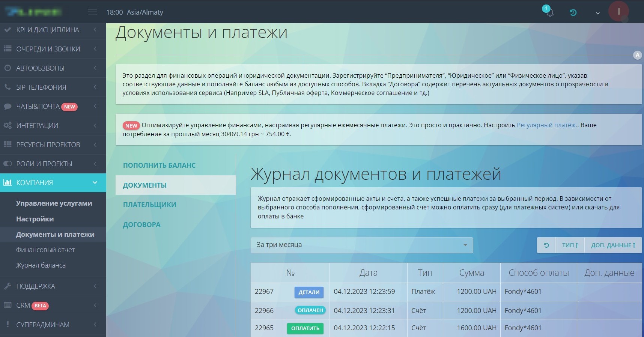The height and width of the screenshot is (337, 644).
Task: Open the user avatar menu
Action: [x=618, y=12]
